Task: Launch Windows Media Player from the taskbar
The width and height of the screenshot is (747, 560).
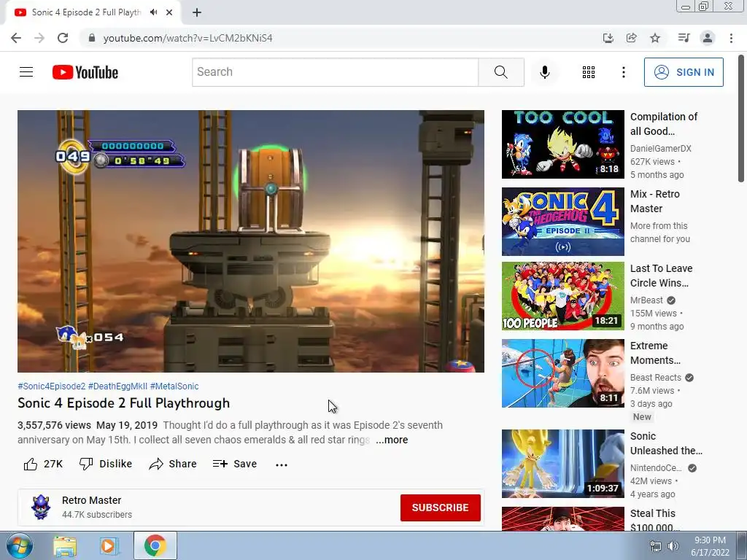Action: click(109, 546)
